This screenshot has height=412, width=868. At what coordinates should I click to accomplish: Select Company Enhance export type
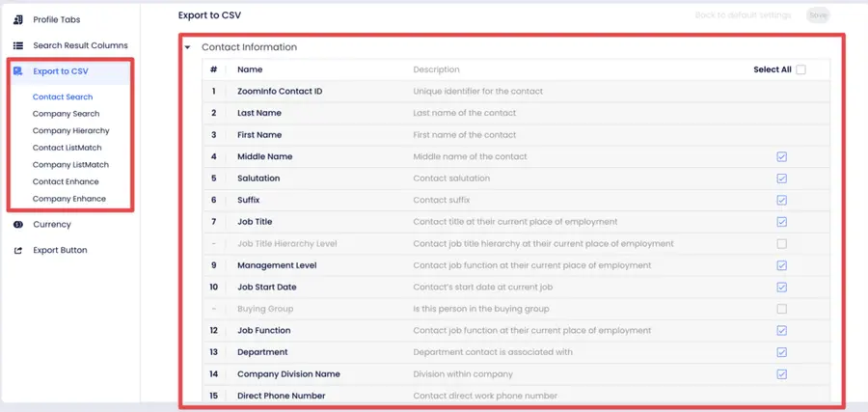[69, 198]
